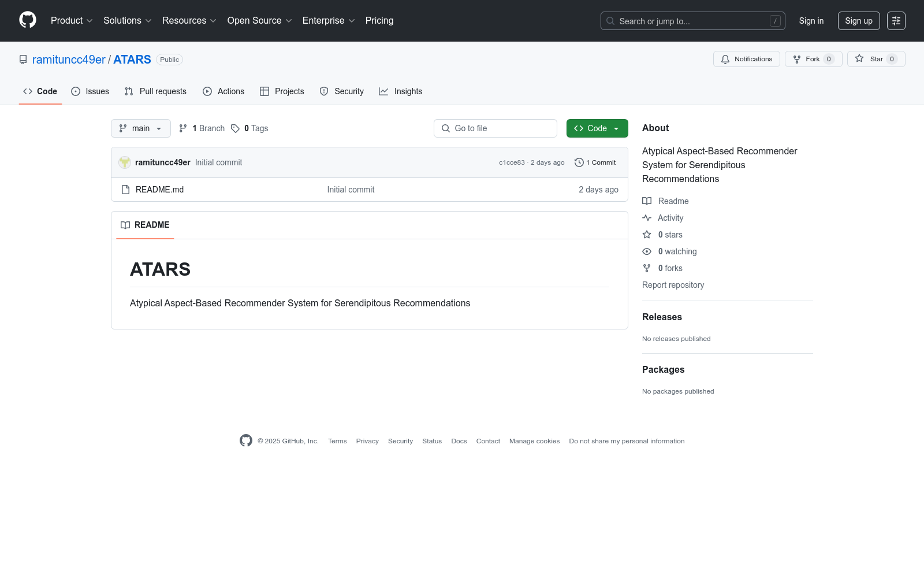The image size is (924, 578).
Task: Open the Privacy footer link
Action: tap(367, 441)
